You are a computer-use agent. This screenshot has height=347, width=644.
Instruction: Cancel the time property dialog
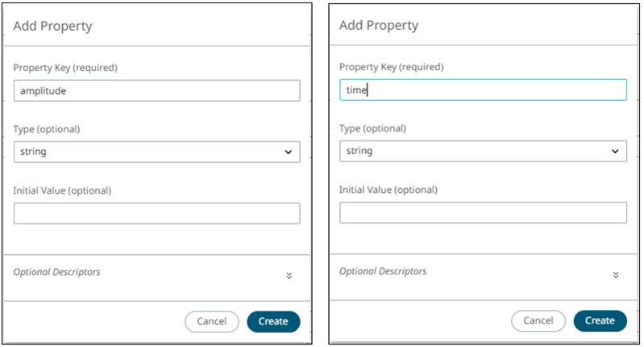click(538, 320)
